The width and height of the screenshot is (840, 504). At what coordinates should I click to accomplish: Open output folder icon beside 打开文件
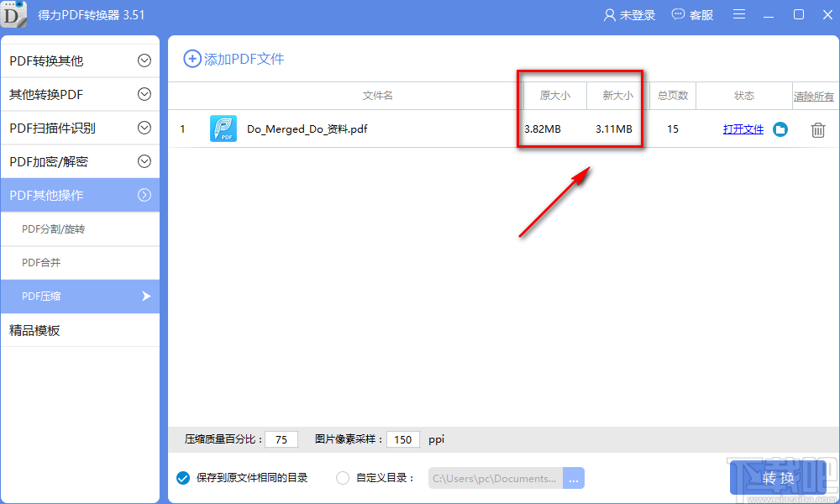780,129
